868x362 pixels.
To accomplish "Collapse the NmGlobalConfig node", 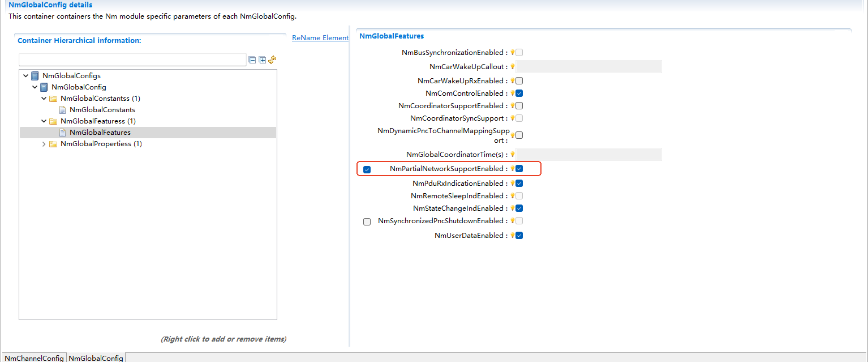I will pos(35,87).
